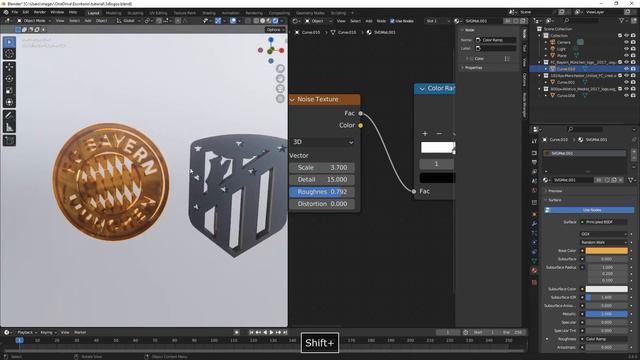The height and width of the screenshot is (360, 640).
Task: Hide Curve.008 in the outliner
Action: coord(627,96)
